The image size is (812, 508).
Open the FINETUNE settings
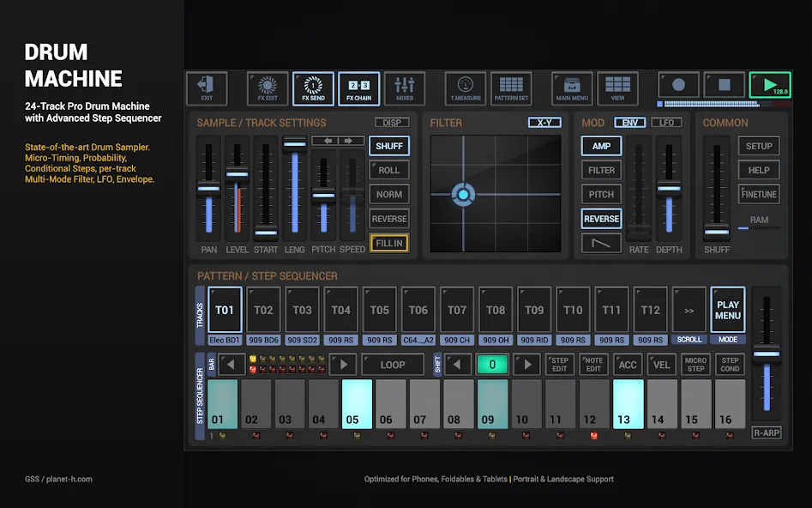tap(759, 195)
